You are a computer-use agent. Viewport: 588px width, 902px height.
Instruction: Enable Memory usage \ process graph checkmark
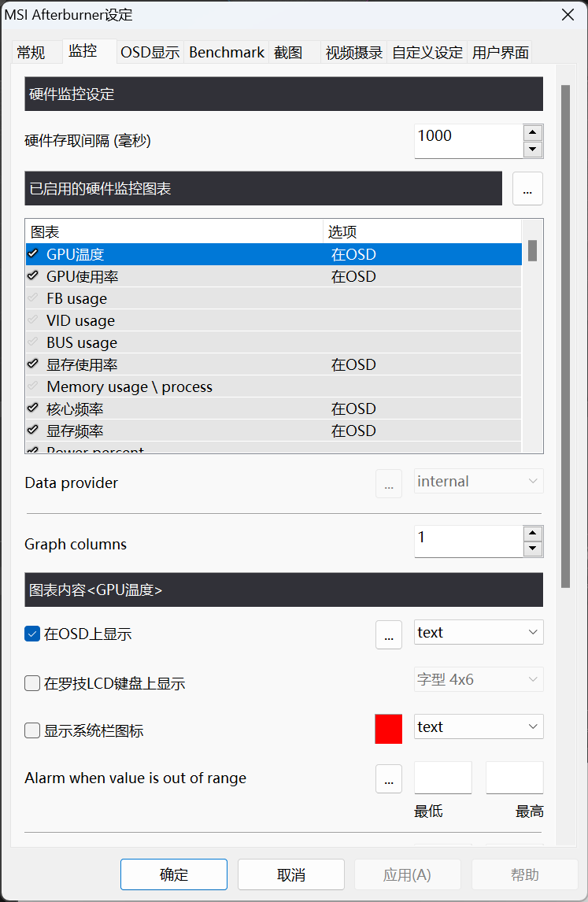pos(33,386)
